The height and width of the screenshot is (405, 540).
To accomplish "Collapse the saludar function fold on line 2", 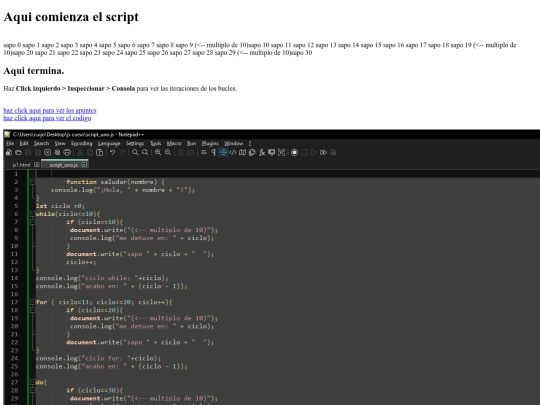I will (x=33, y=181).
